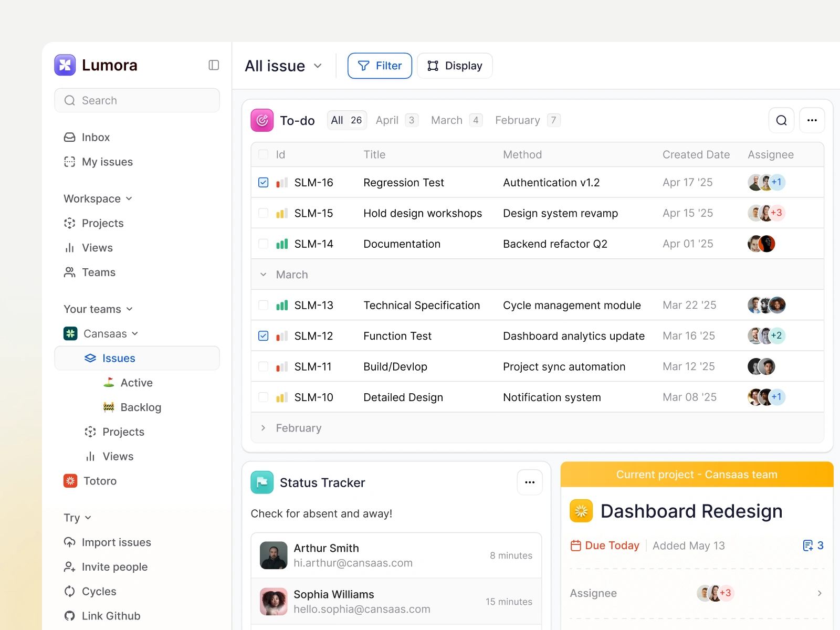Expand the Assignee row chevron

coord(820,593)
